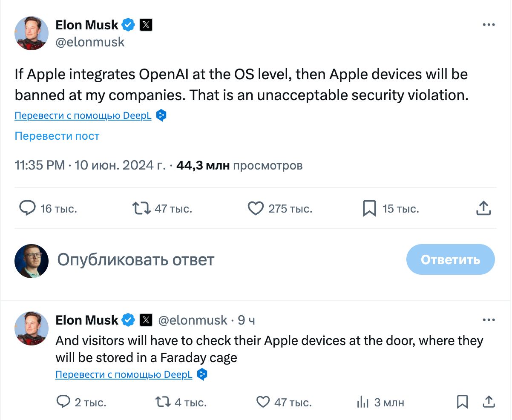This screenshot has width=512, height=420.
Task: Click the blue verified badge on main tweet
Action: tap(128, 25)
